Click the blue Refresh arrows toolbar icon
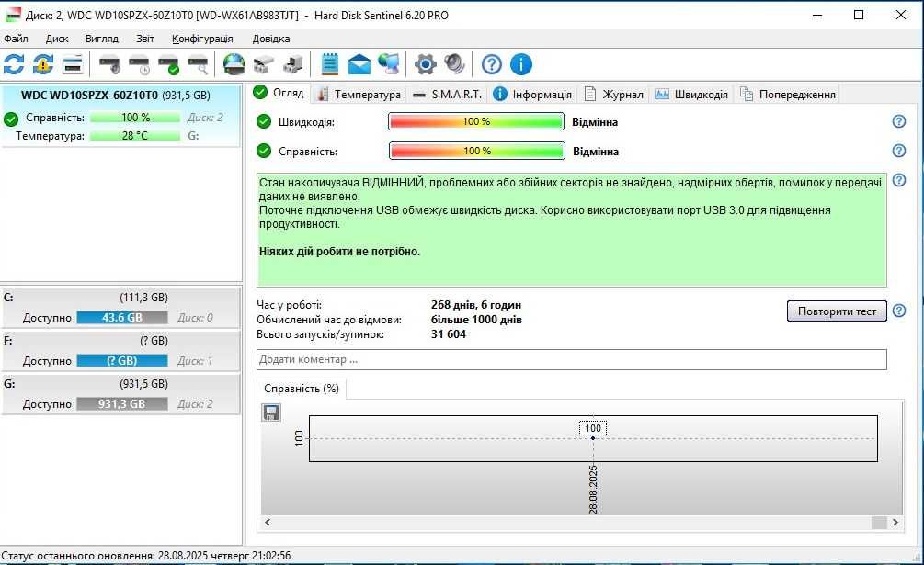The width and height of the screenshot is (924, 565). (14, 64)
